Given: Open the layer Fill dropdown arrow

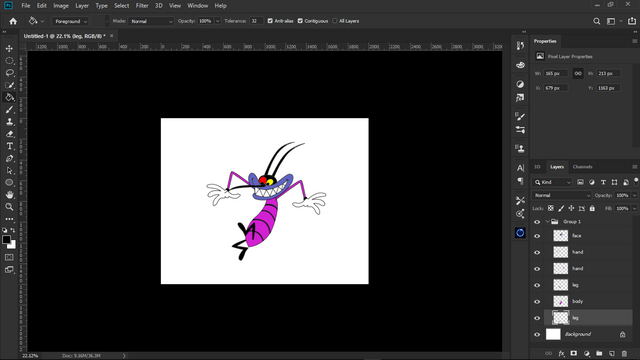Looking at the screenshot, I should point(634,209).
